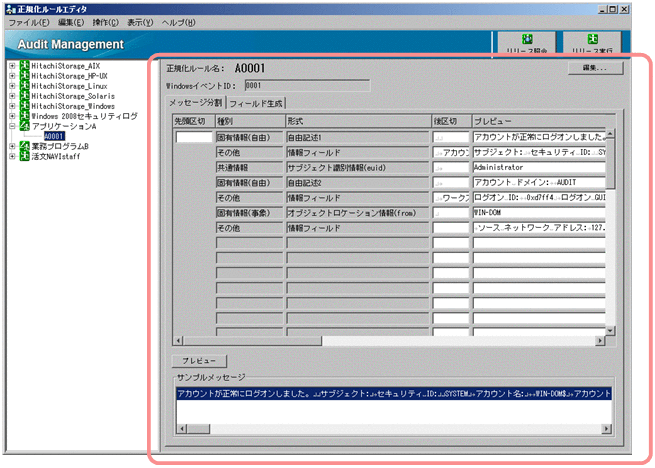Open the ファイル(F) menu

coord(29,21)
